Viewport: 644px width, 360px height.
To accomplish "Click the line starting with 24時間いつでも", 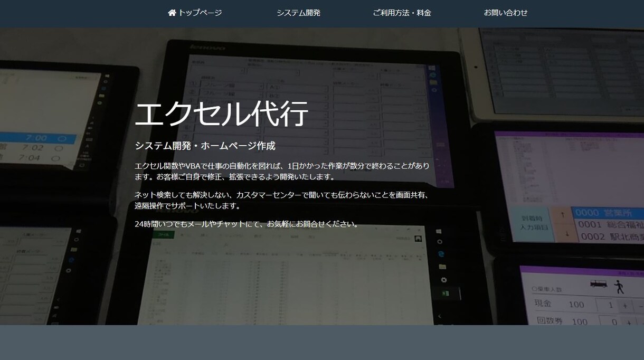I will coord(248,224).
